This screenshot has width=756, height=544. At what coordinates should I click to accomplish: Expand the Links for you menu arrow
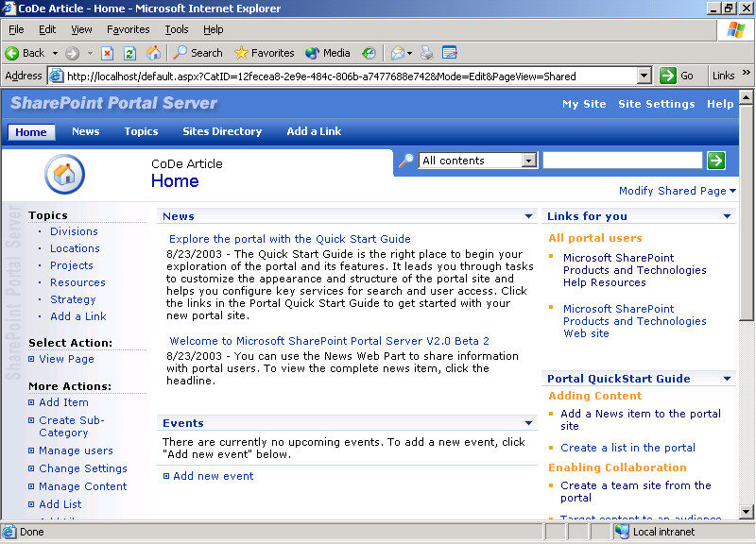pos(727,216)
